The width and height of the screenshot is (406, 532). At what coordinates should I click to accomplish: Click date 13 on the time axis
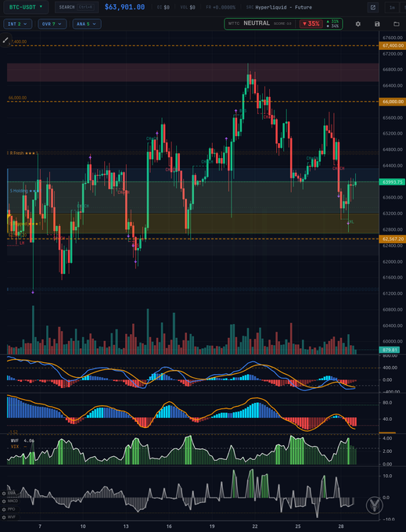126,527
